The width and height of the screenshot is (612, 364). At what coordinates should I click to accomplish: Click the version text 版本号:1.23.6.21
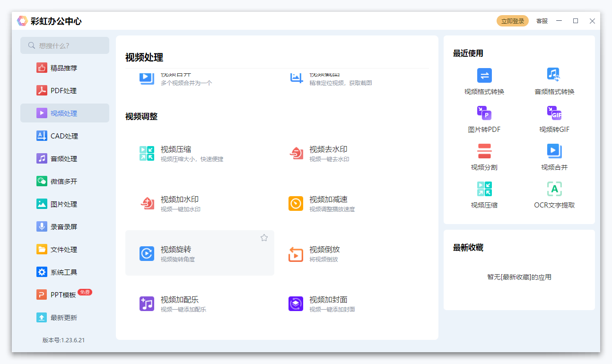[x=64, y=340]
